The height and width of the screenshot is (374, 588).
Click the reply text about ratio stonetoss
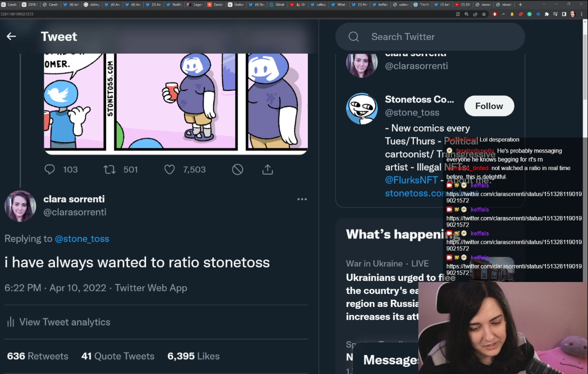(x=137, y=262)
